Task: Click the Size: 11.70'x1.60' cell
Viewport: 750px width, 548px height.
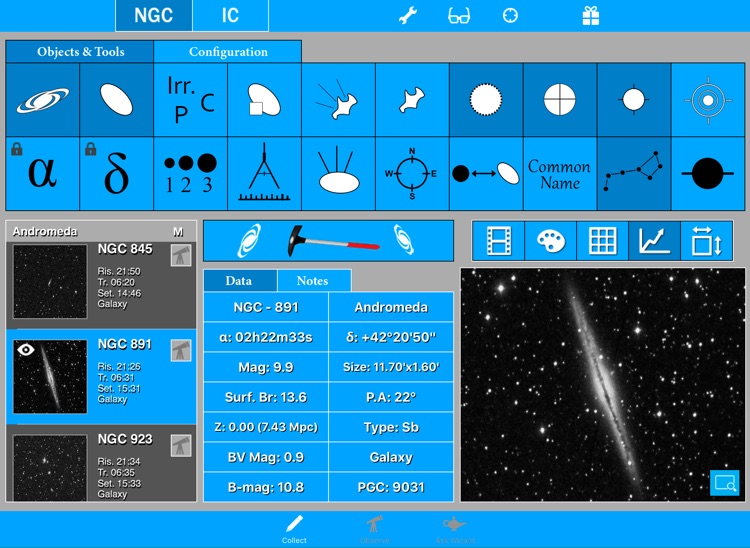Action: point(391,367)
